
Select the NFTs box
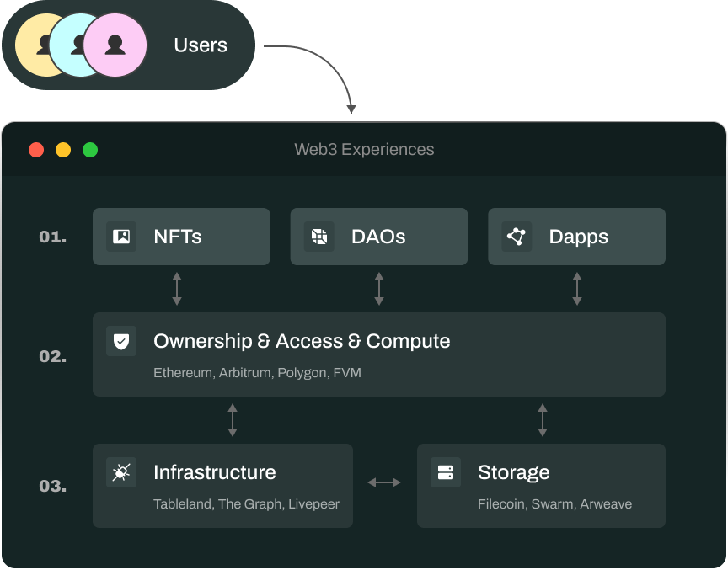click(x=181, y=237)
